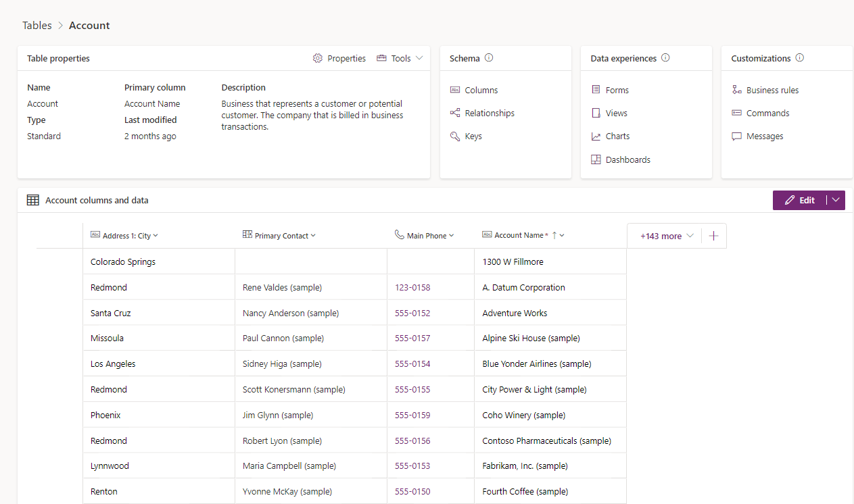Click Account in the breadcrumb
The image size is (854, 504).
click(x=89, y=26)
